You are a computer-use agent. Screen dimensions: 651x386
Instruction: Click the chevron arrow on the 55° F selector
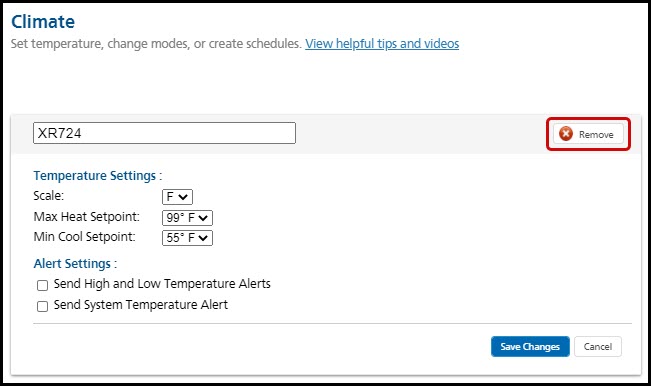point(203,238)
